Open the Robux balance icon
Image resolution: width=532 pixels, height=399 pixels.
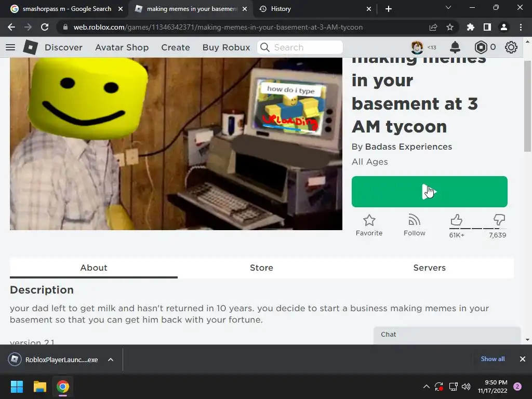point(481,47)
